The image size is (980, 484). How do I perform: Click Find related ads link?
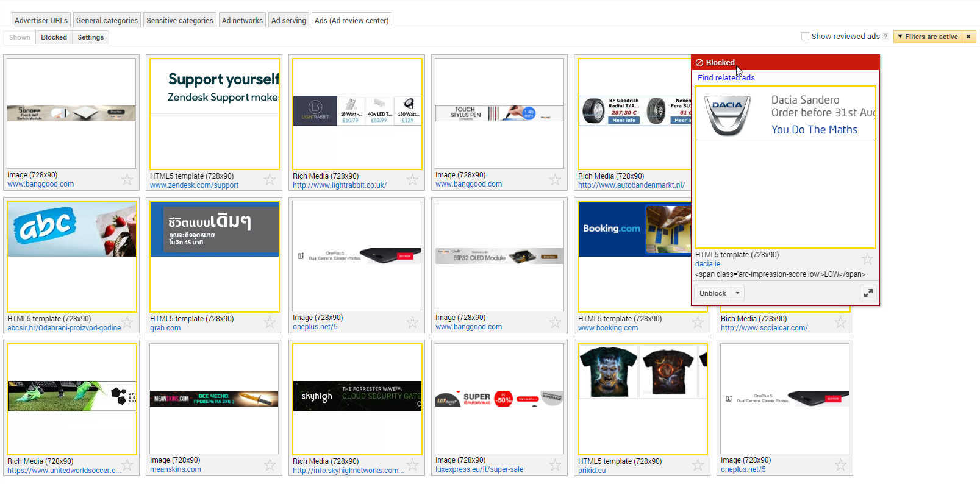tap(726, 77)
